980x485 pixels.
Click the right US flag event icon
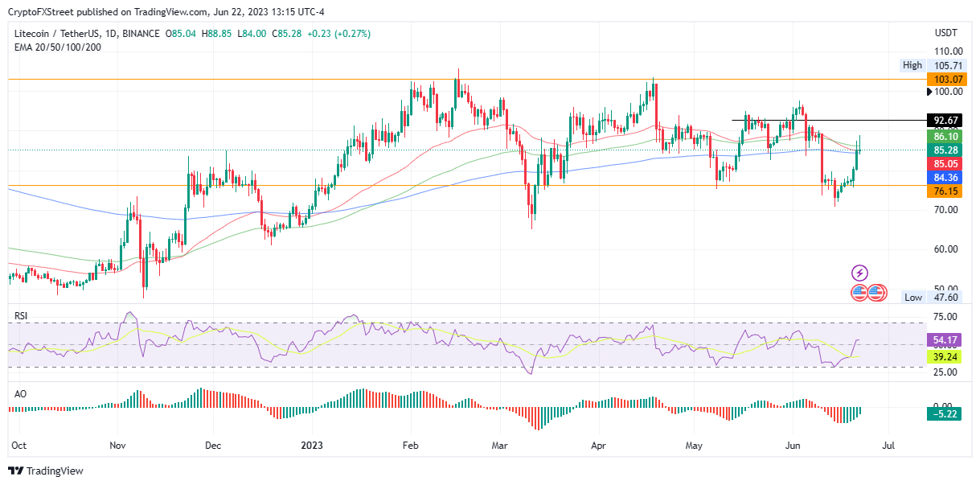(x=876, y=293)
